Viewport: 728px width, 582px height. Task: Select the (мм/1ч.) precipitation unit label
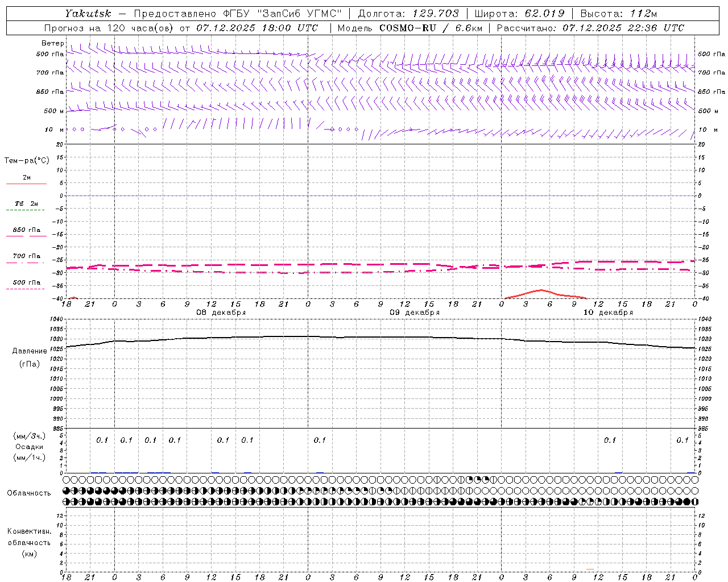tap(30, 458)
